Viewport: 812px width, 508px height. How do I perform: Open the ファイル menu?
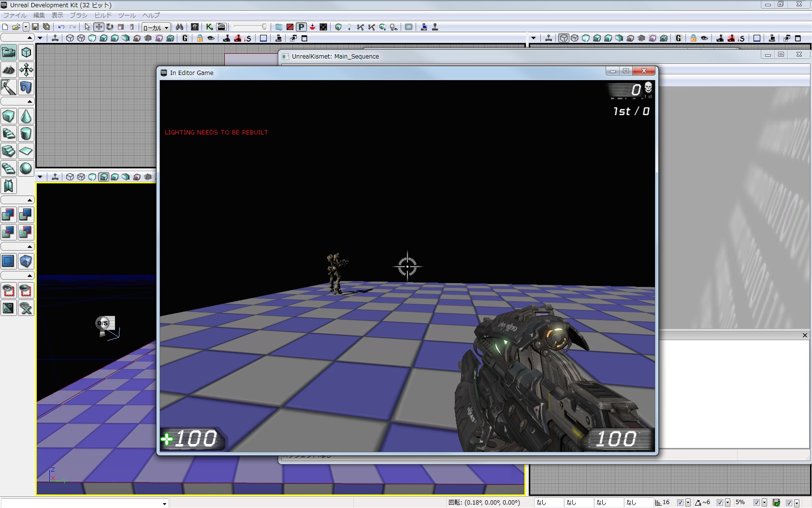click(15, 15)
